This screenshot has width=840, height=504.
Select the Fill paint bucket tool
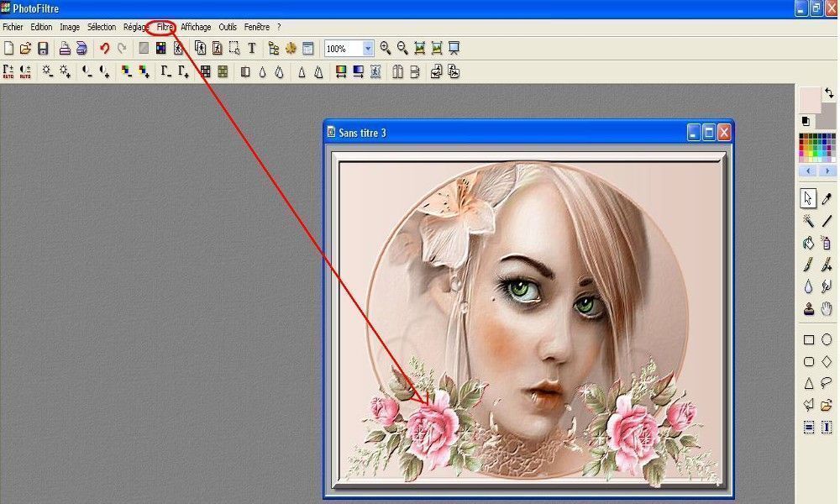pos(808,243)
